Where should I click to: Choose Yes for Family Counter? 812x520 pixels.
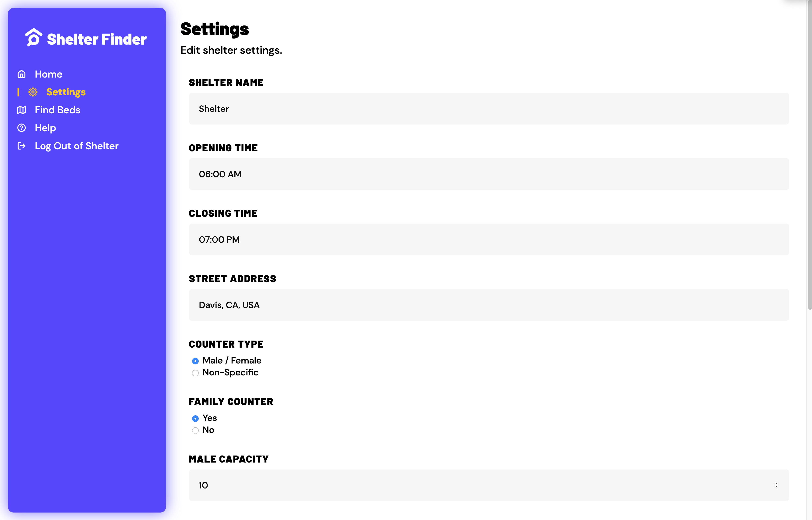(195, 418)
